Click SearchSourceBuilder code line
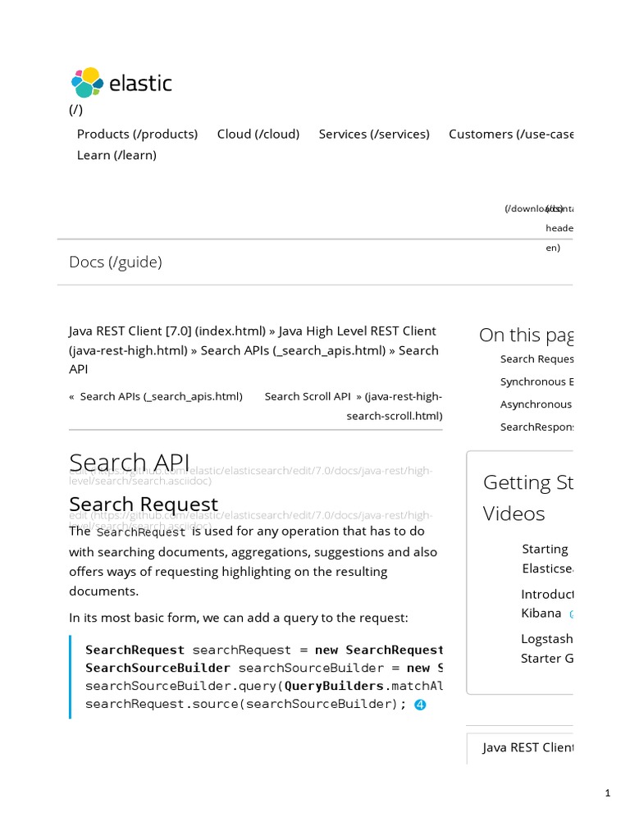 (x=264, y=668)
